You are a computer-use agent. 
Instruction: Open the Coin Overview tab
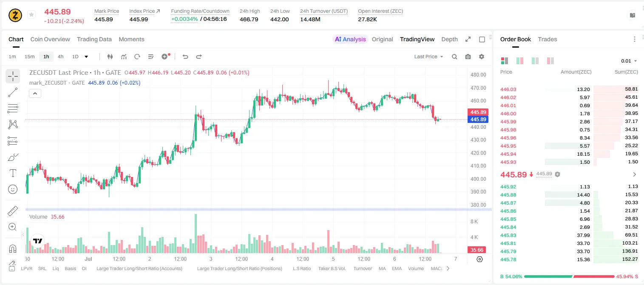pos(50,39)
